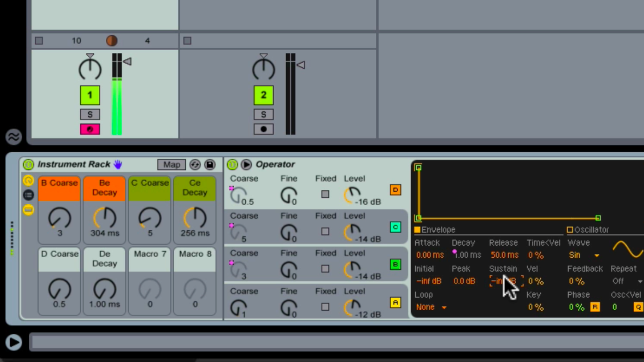Show or hide rack devices

[28, 209]
